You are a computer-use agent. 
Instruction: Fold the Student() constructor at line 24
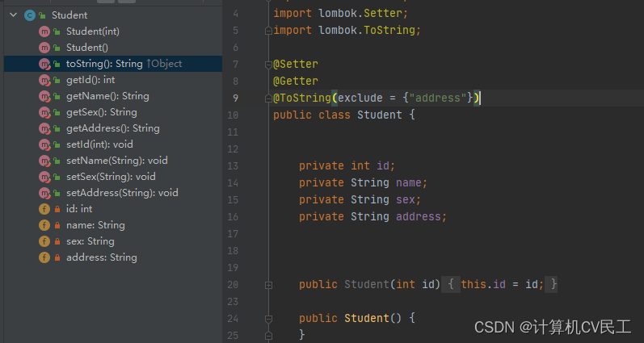pyautogui.click(x=268, y=318)
